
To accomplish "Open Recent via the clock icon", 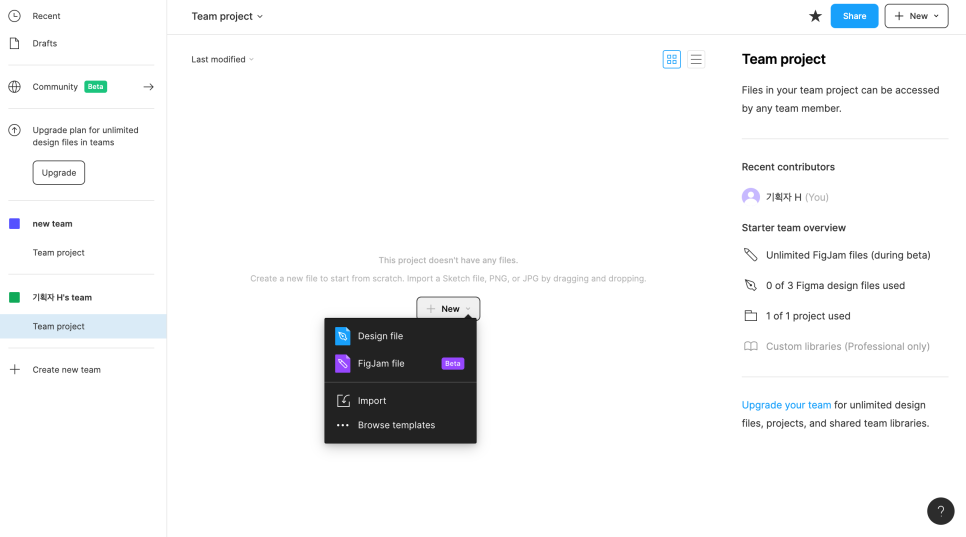I will (14, 16).
